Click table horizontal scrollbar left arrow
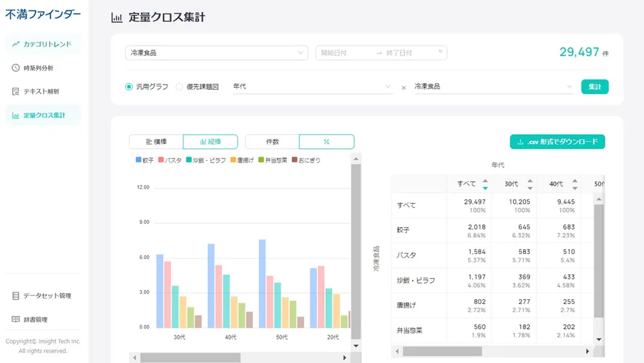Viewport: 644px width, 363px height. pos(397,351)
